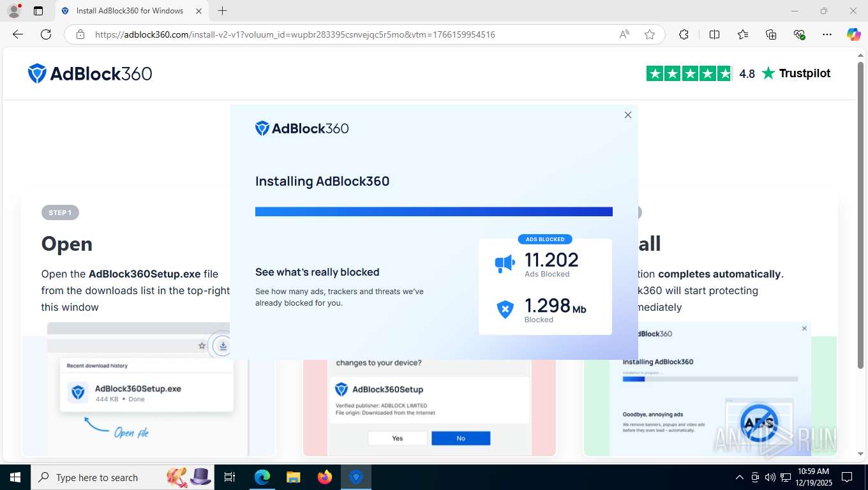Click the STEP 1 badge
Screen dimensions: 868x490
coord(60,212)
